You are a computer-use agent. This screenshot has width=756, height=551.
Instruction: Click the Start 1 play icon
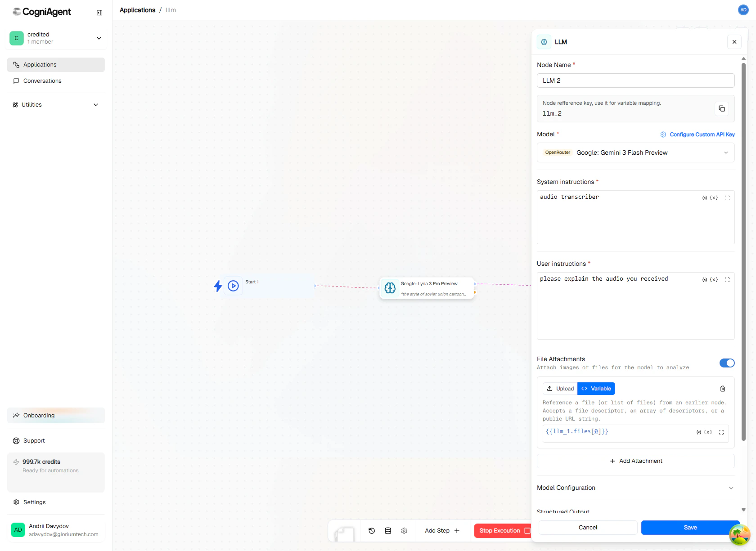233,286
